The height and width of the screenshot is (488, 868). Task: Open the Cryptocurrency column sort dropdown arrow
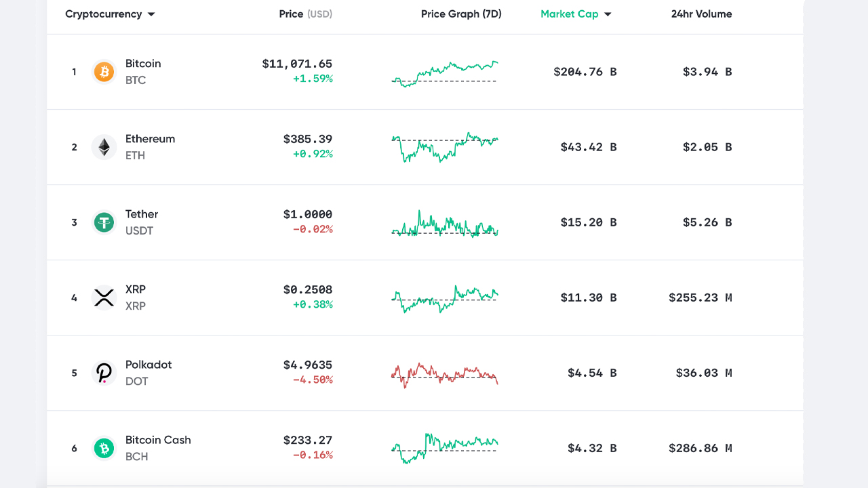tap(151, 14)
